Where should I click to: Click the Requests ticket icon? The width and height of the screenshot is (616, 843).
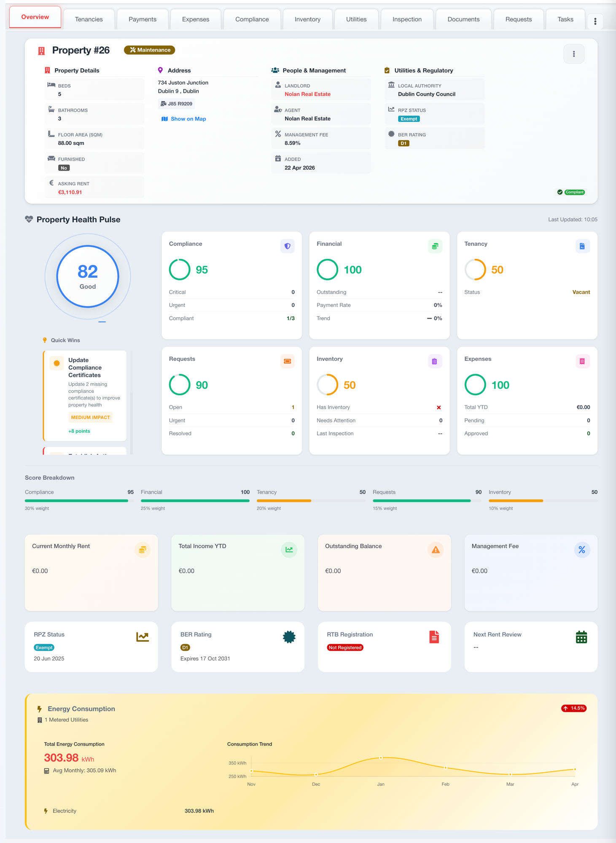288,361
